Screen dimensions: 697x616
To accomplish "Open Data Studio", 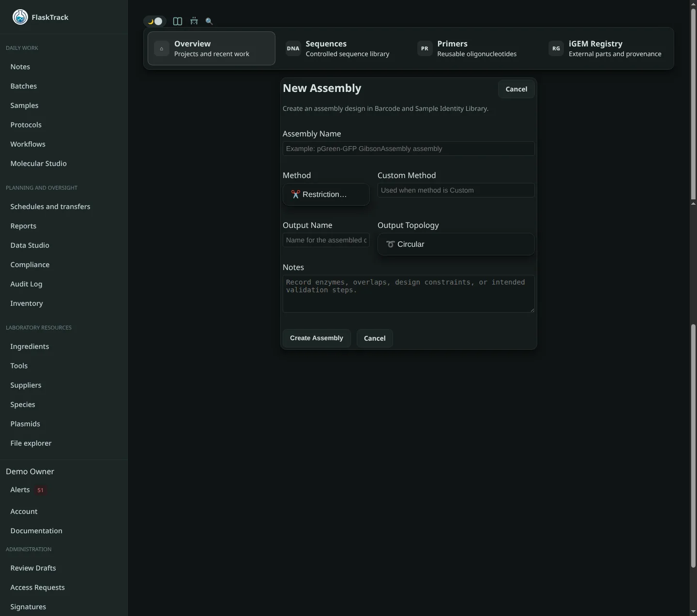I will tap(30, 245).
